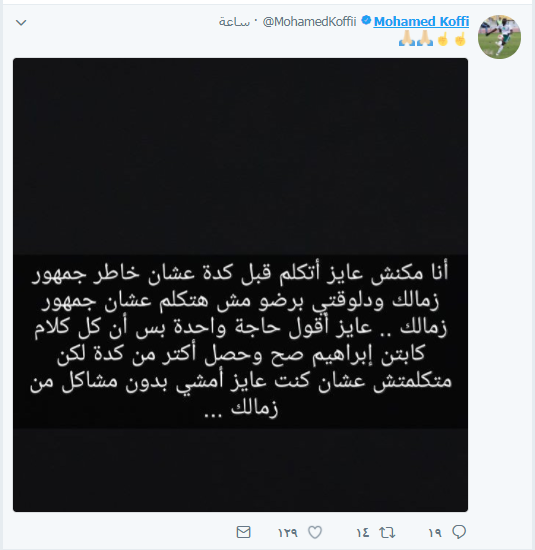Click the Arabic statement text inside the image
This screenshot has height=550, width=535.
pyautogui.click(x=240, y=341)
